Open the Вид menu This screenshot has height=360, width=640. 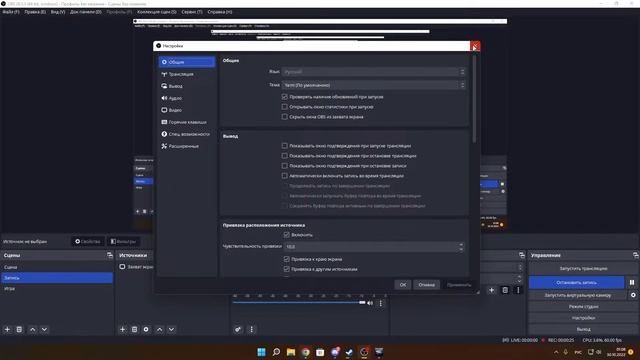point(58,12)
